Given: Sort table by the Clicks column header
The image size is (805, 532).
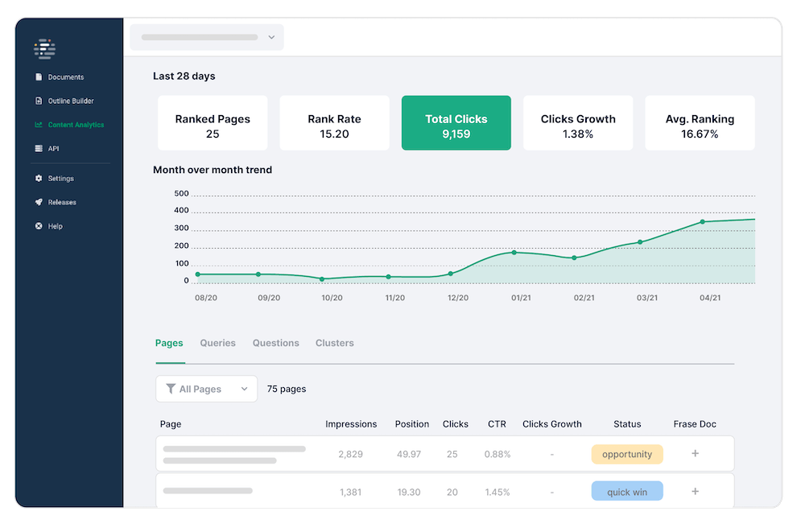Looking at the screenshot, I should click(456, 424).
